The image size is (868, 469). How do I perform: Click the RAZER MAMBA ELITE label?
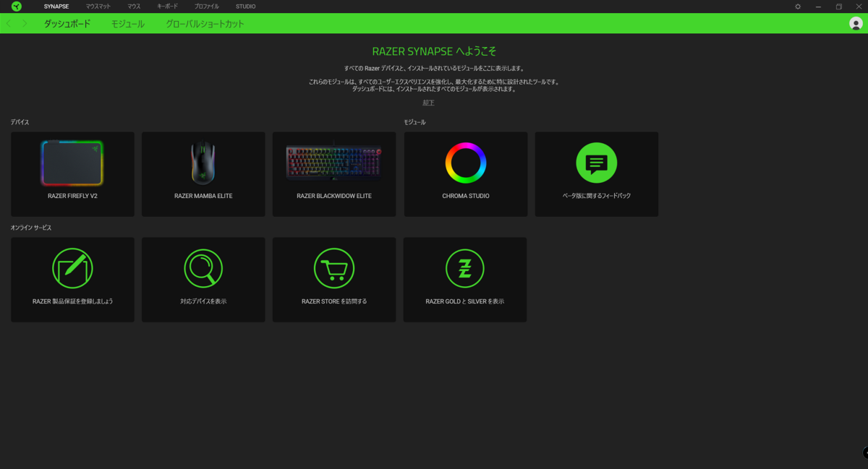tap(203, 196)
